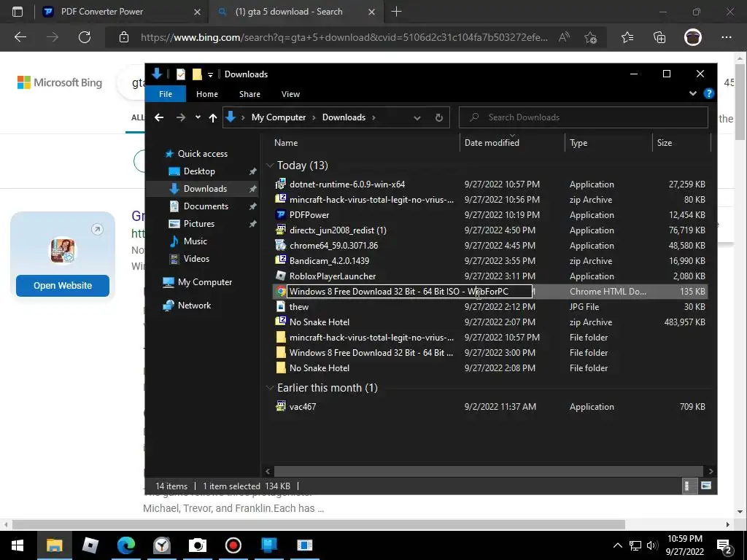Go back in Explorer navigation
747x560 pixels.
159,117
